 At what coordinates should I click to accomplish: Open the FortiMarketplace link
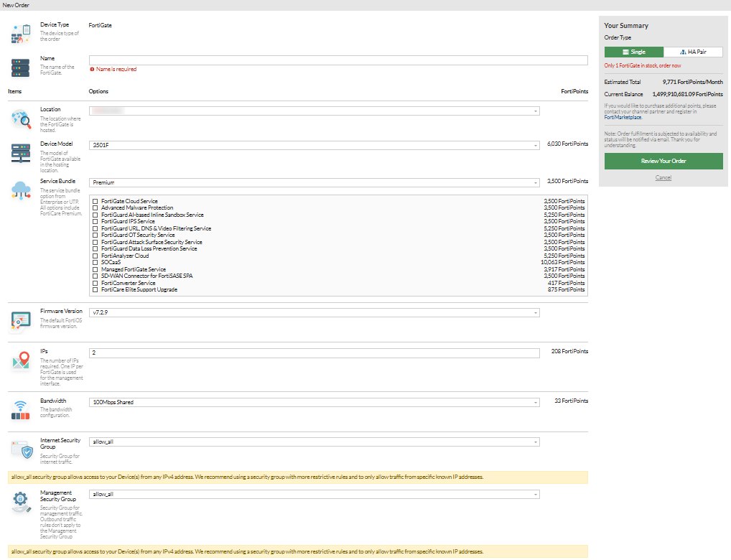tap(623, 118)
